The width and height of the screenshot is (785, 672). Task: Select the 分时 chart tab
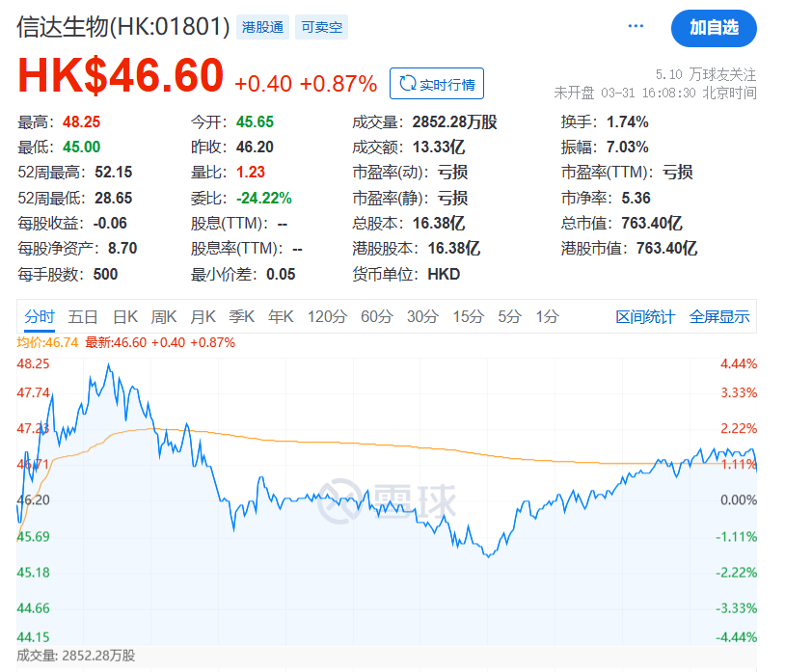(39, 317)
